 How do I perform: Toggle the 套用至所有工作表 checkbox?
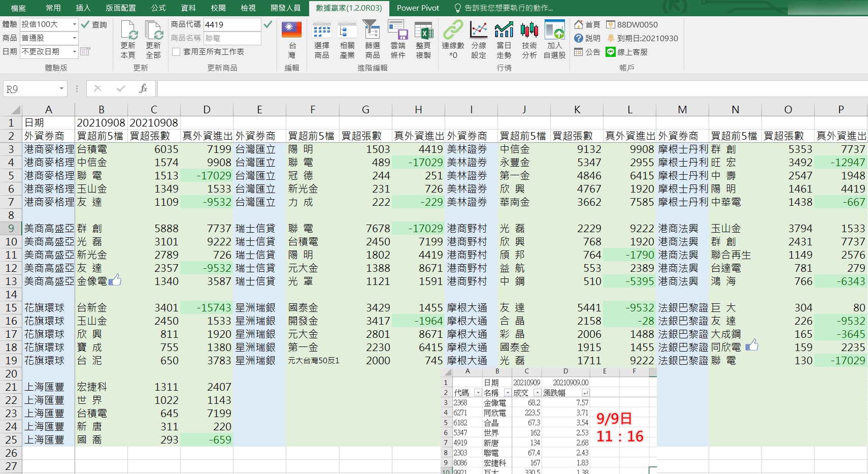[x=176, y=52]
